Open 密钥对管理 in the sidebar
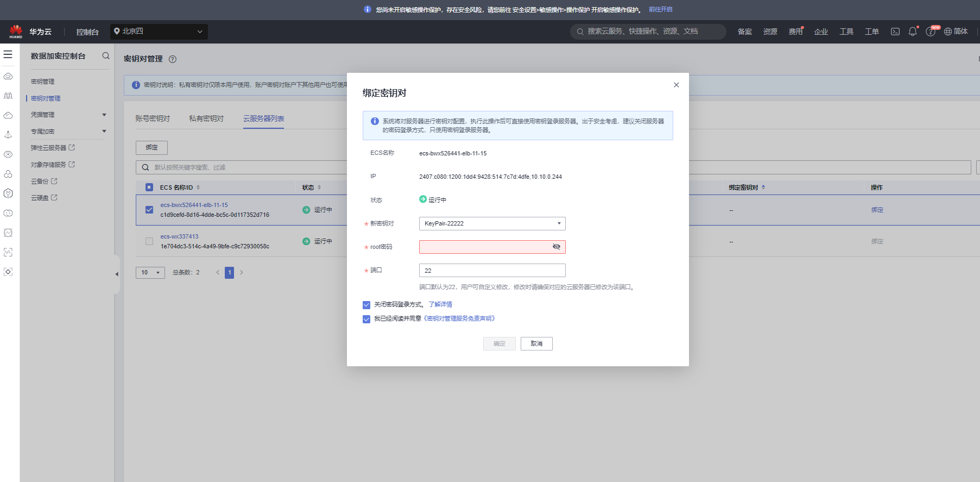 (x=46, y=98)
